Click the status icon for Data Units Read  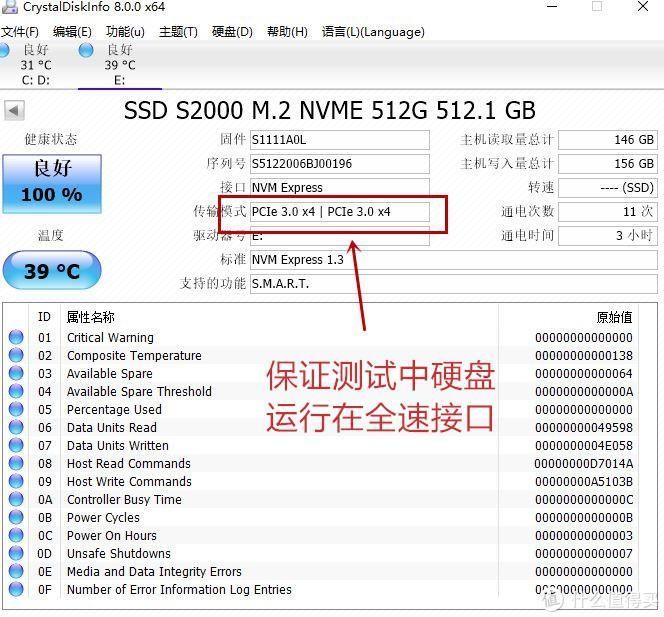pyautogui.click(x=16, y=427)
